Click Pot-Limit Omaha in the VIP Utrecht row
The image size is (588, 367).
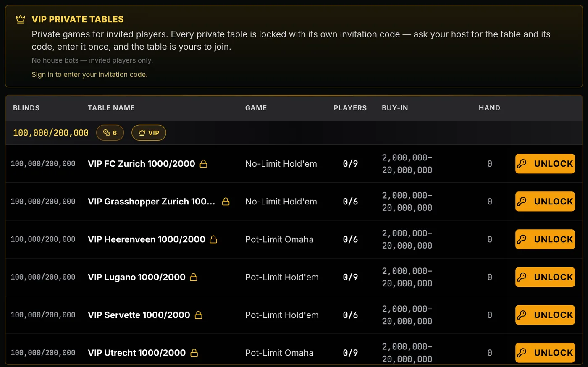coord(279,353)
